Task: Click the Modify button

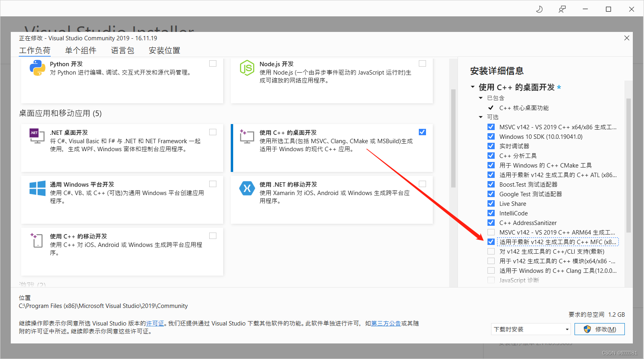Action: pos(600,329)
